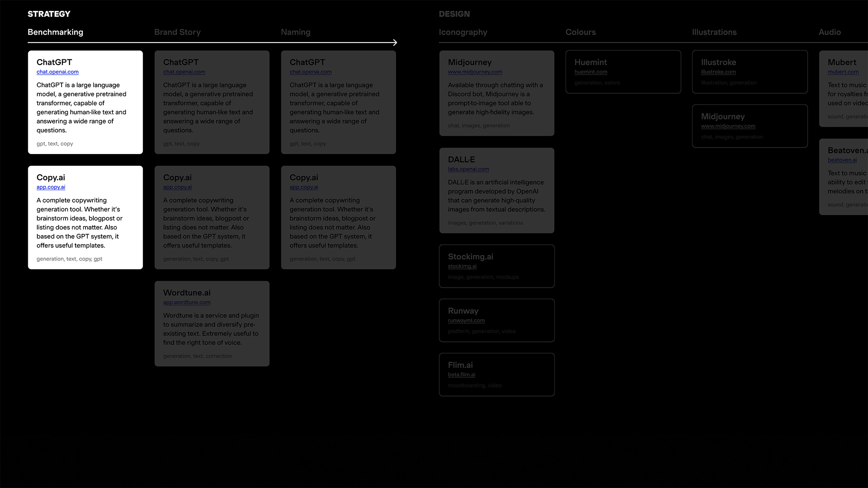Click 'gpt, text, copy' tags in Benchmarking

[55, 144]
